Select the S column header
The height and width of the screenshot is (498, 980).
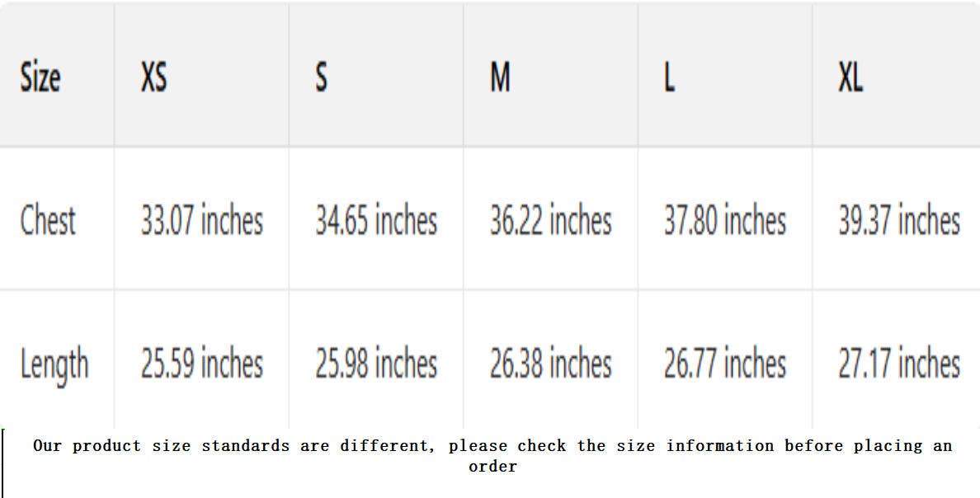click(321, 78)
